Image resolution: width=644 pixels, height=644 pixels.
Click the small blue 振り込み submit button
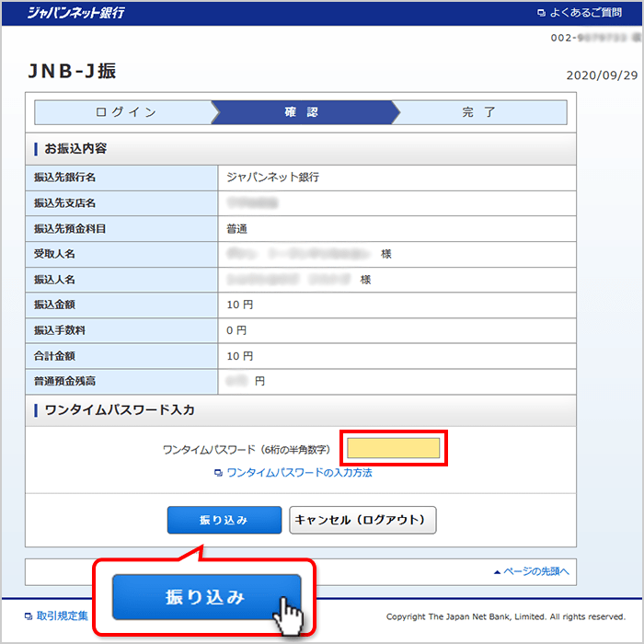click(x=224, y=520)
